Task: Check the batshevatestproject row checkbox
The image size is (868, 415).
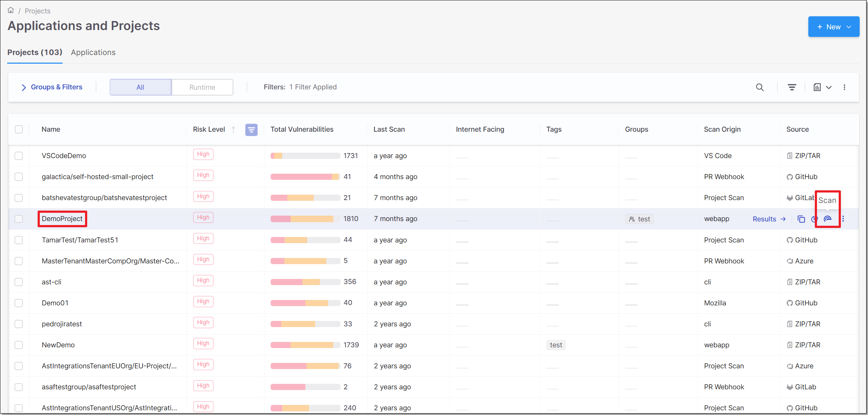Action: [x=19, y=198]
